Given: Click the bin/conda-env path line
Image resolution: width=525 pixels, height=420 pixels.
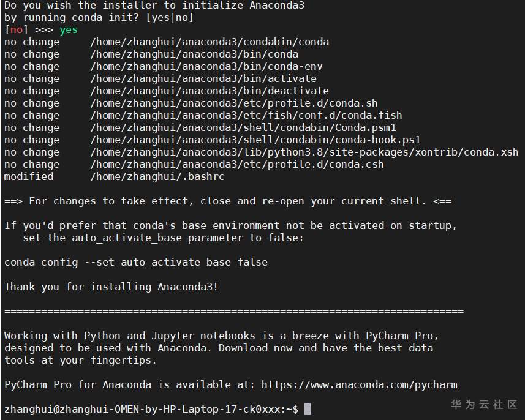Looking at the screenshot, I should click(x=206, y=67).
